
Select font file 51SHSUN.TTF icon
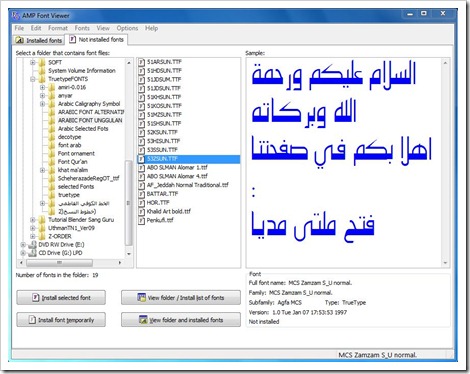142,123
